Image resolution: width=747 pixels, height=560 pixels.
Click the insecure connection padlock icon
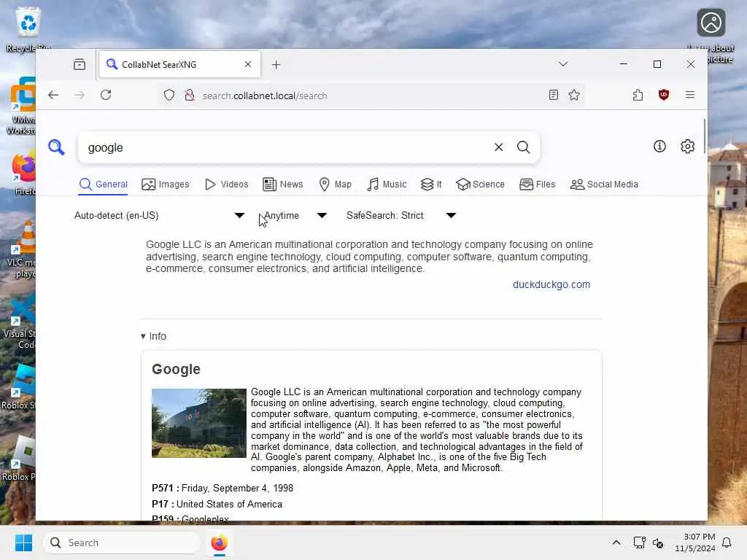pos(190,96)
